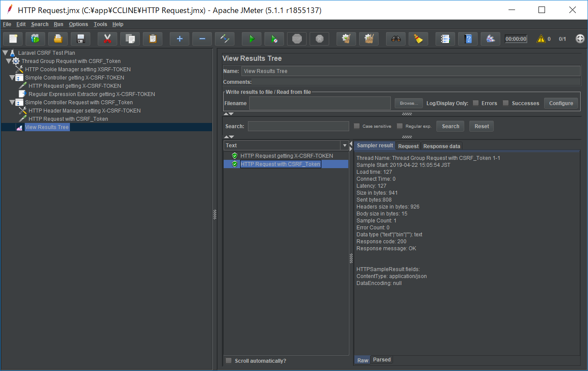Click the Reset button
Viewport: 588px width, 371px height.
coord(482,126)
